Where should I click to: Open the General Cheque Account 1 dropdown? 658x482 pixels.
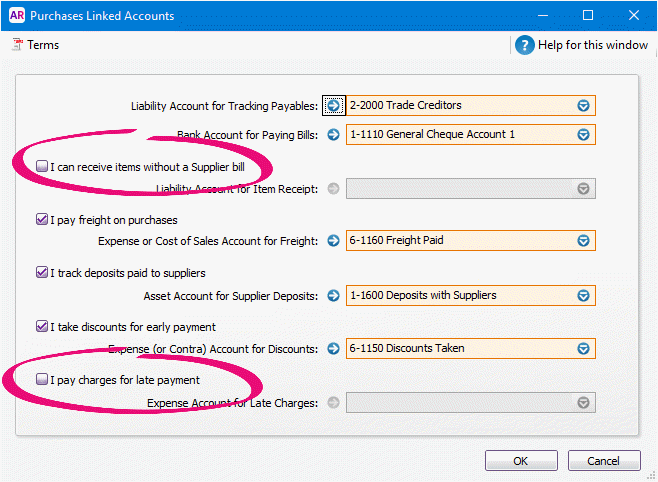[x=583, y=135]
